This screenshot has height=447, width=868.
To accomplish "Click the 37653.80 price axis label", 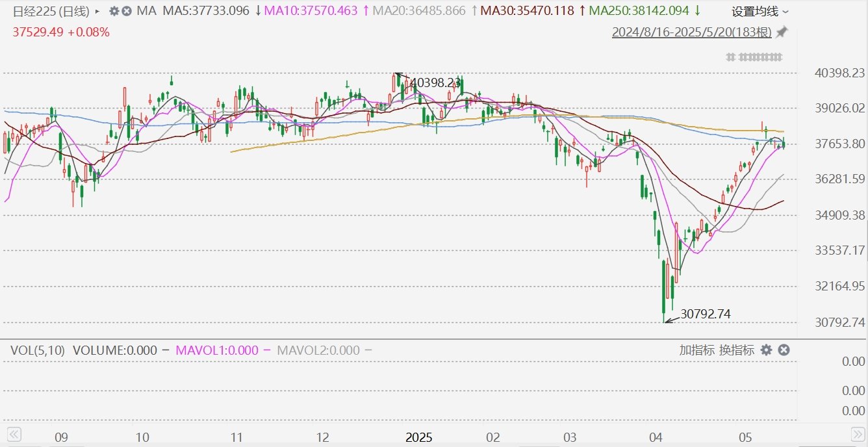I will 839,144.
